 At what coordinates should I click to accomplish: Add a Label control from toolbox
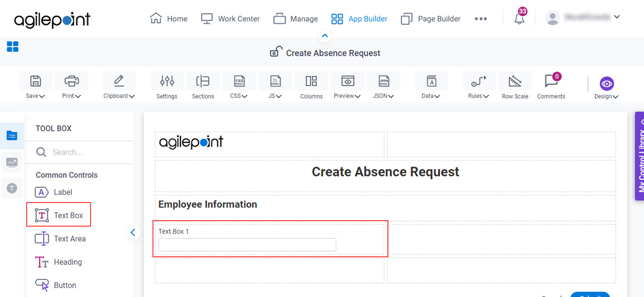[54, 192]
